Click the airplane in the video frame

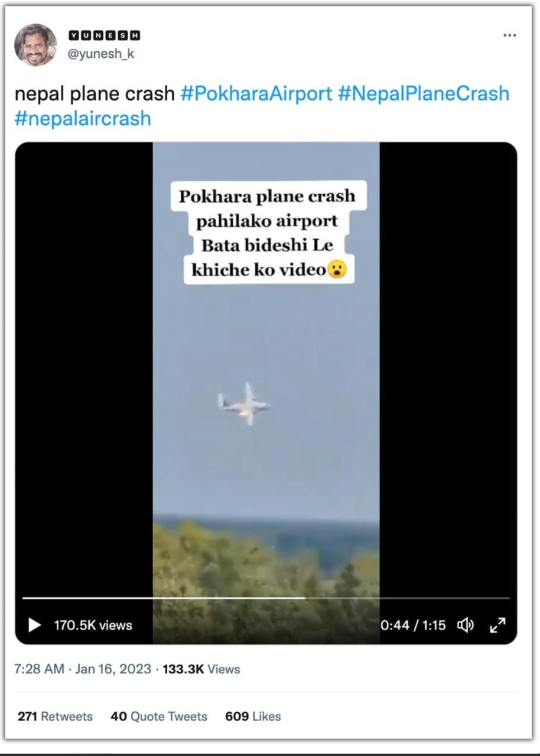pos(245,405)
